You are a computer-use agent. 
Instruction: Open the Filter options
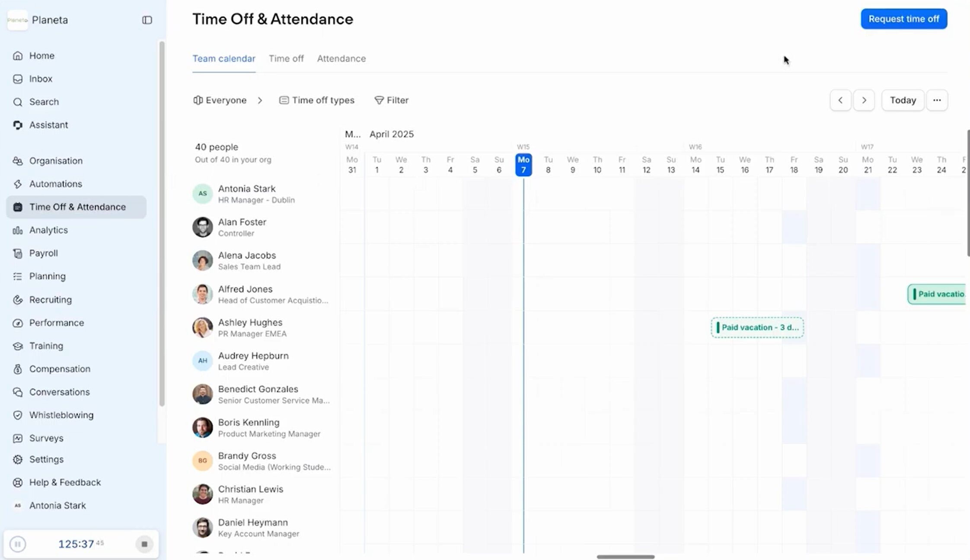pos(391,100)
